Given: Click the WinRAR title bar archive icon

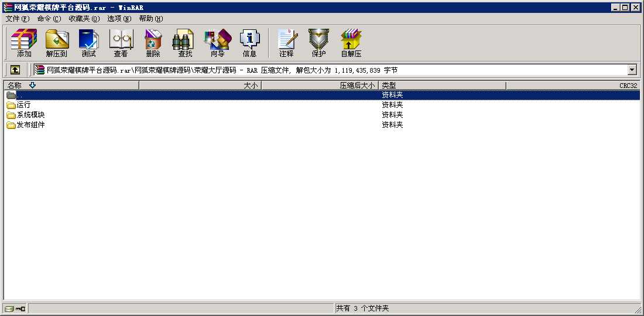Looking at the screenshot, I should (x=8, y=8).
